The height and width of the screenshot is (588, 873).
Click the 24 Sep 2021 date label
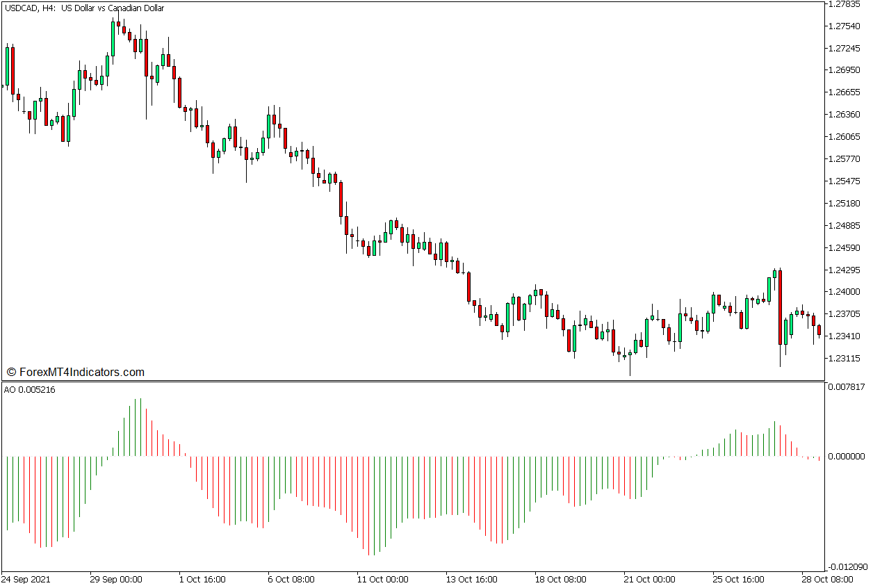[26, 579]
